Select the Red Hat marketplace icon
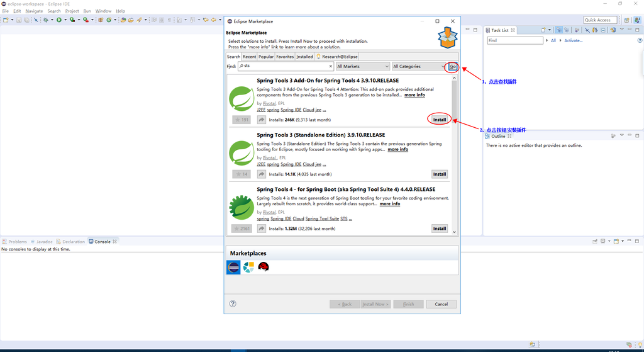 (x=264, y=267)
